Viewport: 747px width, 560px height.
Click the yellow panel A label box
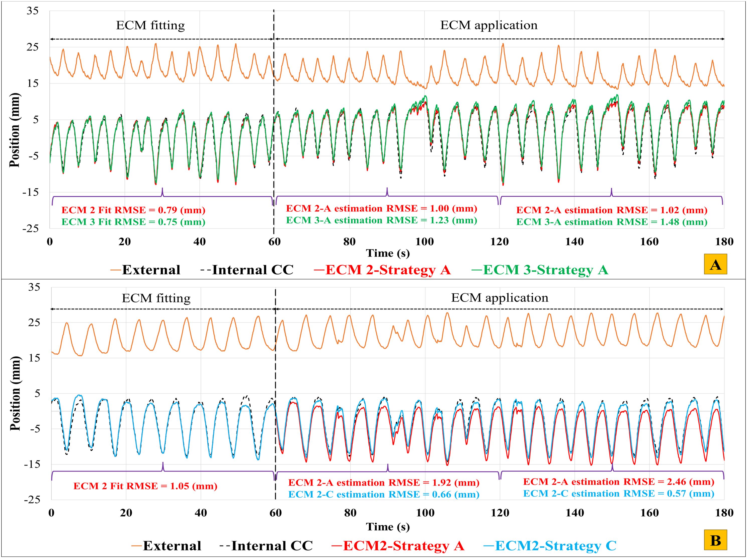[x=715, y=264]
